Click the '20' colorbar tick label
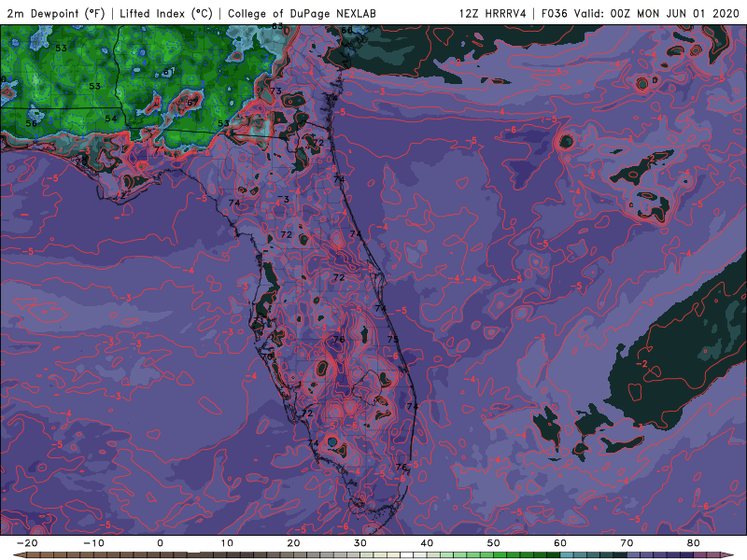This screenshot has height=560, width=747. tap(293, 543)
